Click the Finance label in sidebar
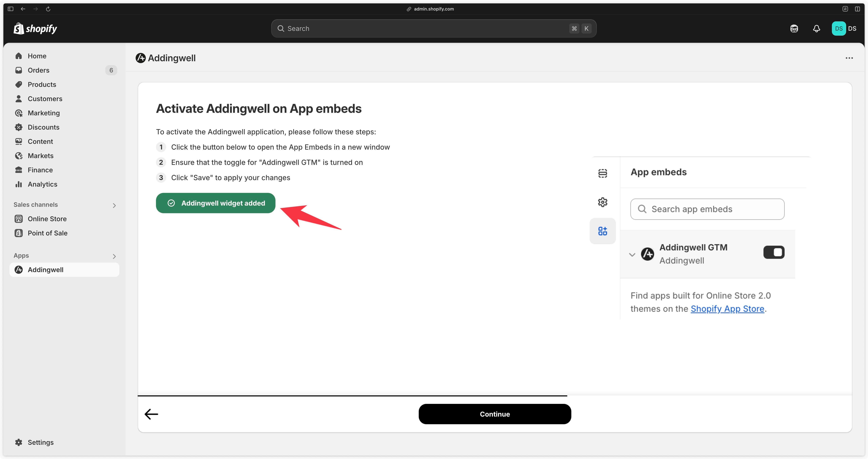This screenshot has width=868, height=459. coord(40,170)
